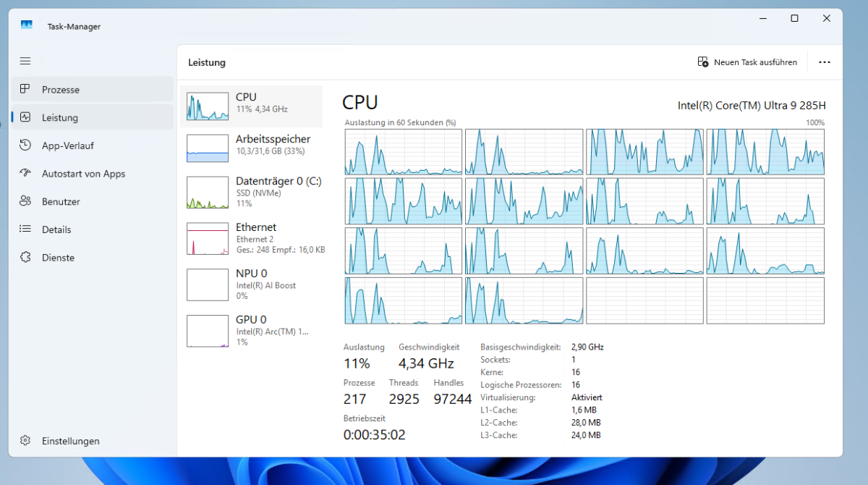Open Einstellungen gear icon

tap(25, 441)
